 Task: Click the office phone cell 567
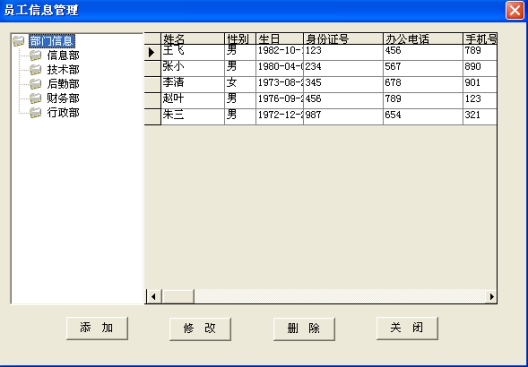(x=423, y=68)
